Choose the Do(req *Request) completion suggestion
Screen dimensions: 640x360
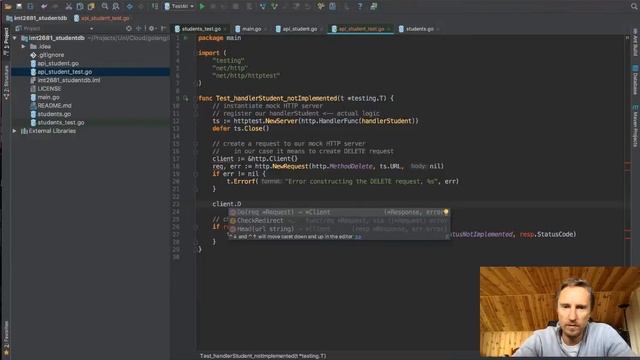339,212
